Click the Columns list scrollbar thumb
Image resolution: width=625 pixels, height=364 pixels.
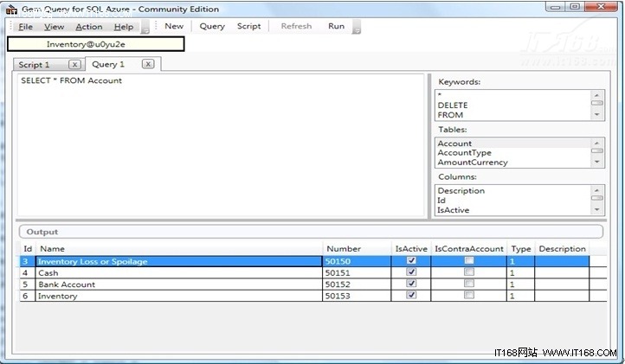click(x=596, y=198)
